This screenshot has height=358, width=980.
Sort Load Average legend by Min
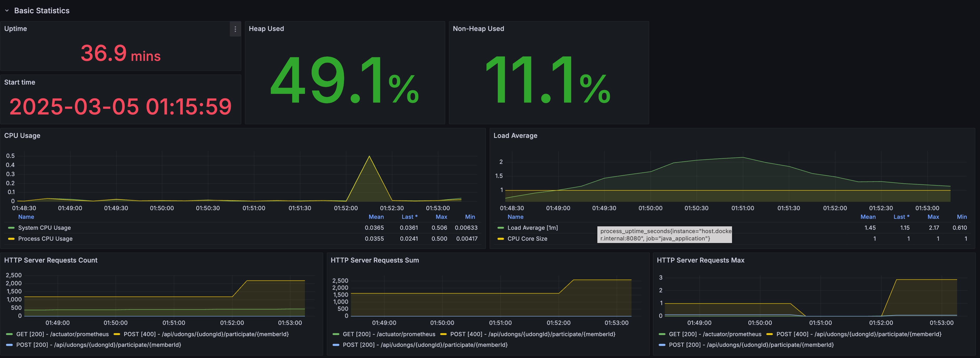coord(961,217)
